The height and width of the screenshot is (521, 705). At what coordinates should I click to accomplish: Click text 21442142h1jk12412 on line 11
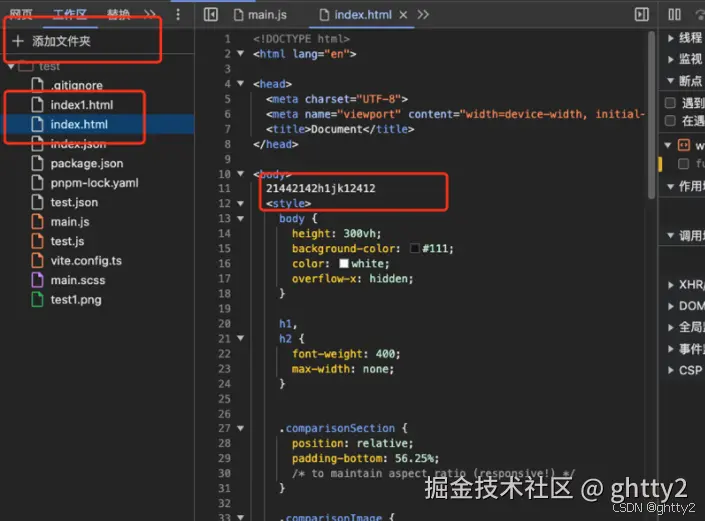point(321,188)
